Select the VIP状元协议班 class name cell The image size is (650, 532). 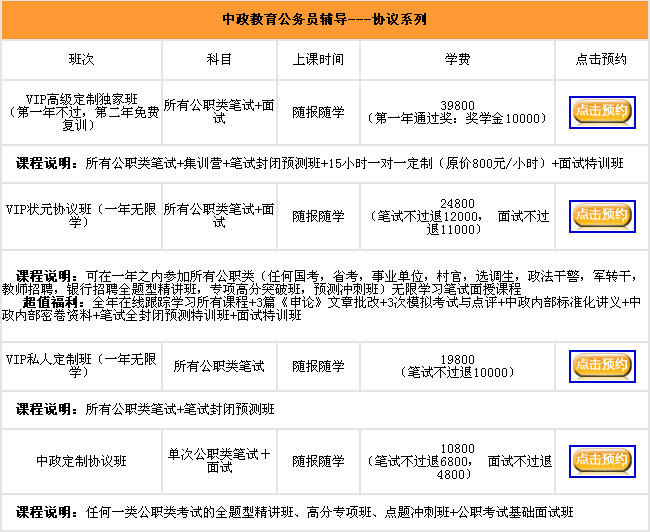pyautogui.click(x=81, y=216)
